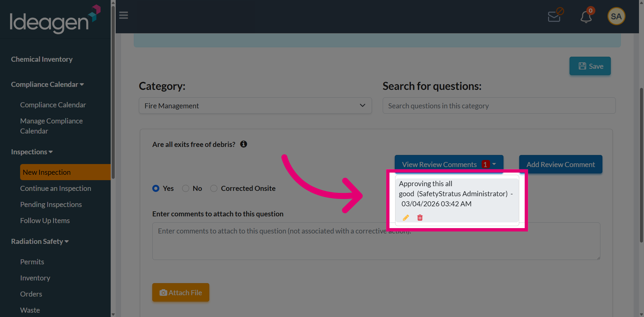
Task: Open the notifications bell
Action: coord(586,16)
